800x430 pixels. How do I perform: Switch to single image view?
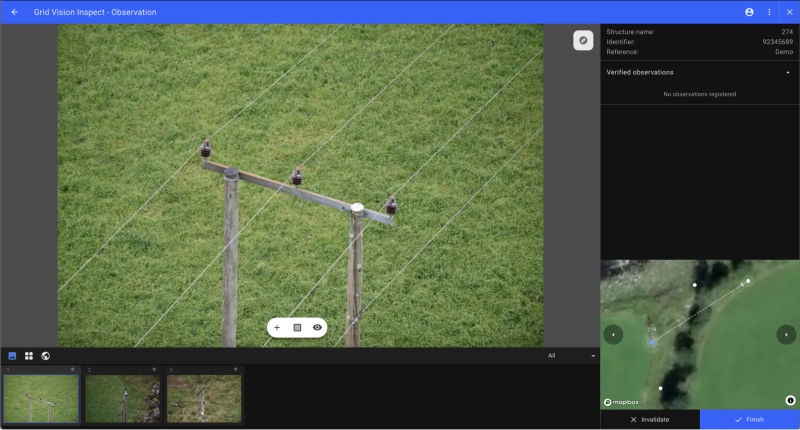12,356
